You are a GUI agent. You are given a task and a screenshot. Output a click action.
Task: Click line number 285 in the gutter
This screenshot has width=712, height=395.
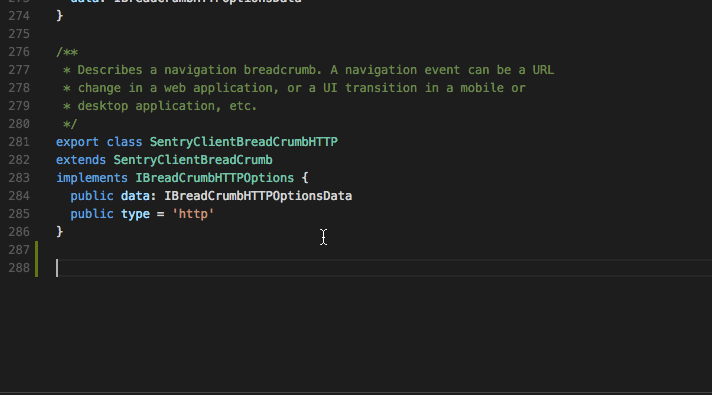[x=19, y=214]
